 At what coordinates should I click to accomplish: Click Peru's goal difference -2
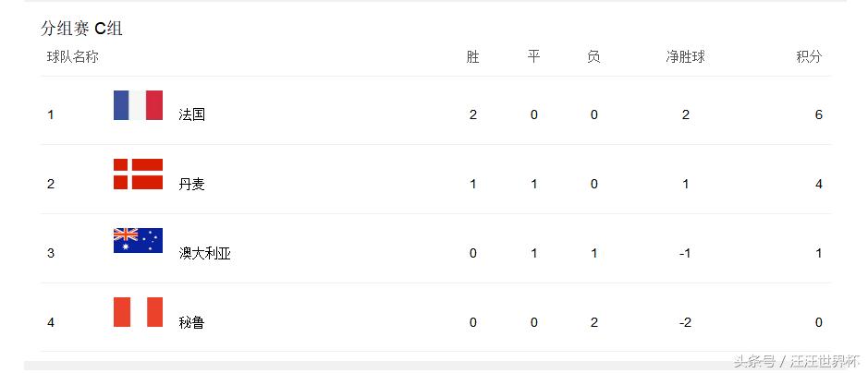[x=685, y=322]
